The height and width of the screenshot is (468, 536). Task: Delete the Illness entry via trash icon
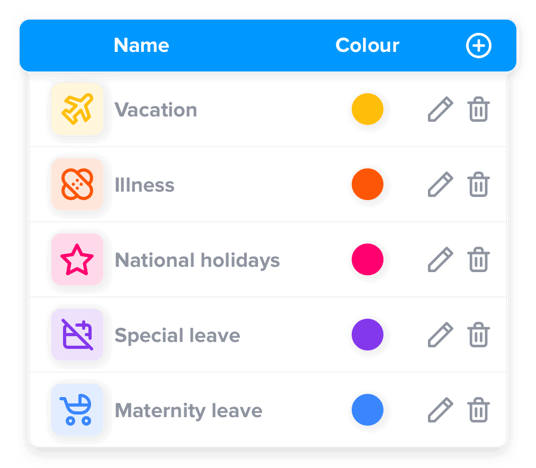pos(478,184)
